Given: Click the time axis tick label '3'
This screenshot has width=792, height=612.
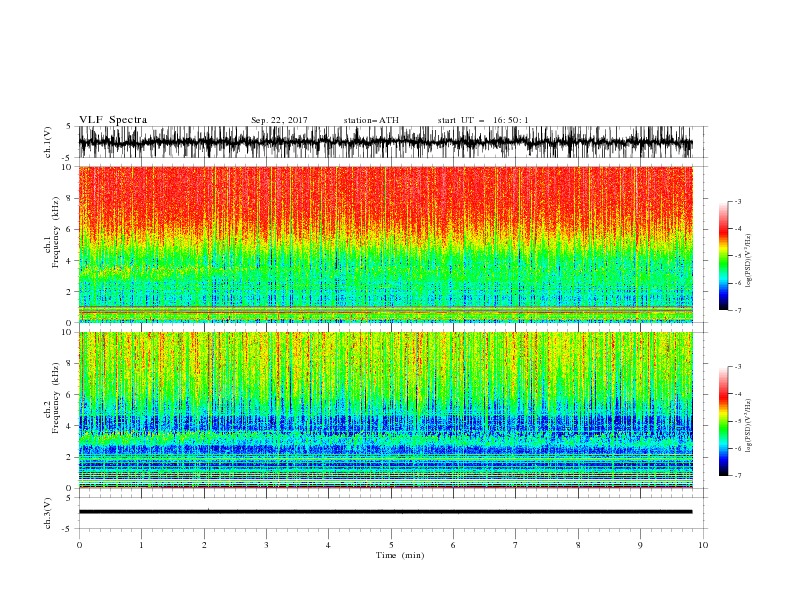Looking at the screenshot, I should [266, 545].
